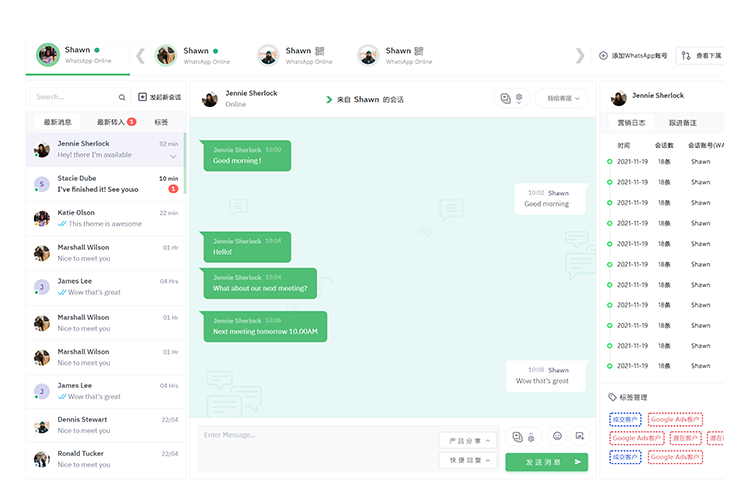Click the Enter Message input field
Screen dimensions: 749x481
click(x=315, y=435)
